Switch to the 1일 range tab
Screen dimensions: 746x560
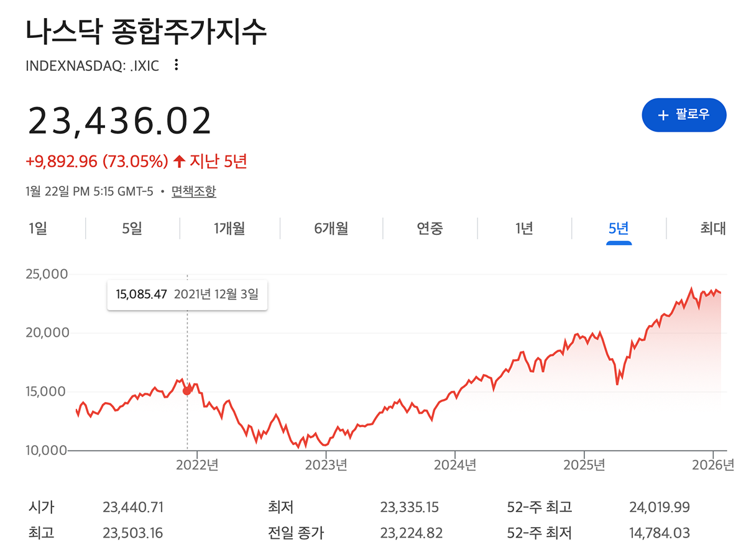(x=38, y=229)
